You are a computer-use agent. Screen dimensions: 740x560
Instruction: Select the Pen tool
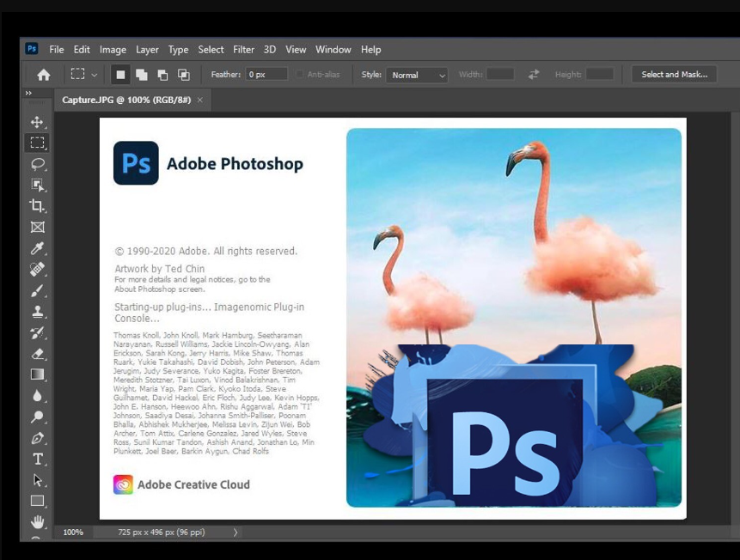pyautogui.click(x=37, y=438)
